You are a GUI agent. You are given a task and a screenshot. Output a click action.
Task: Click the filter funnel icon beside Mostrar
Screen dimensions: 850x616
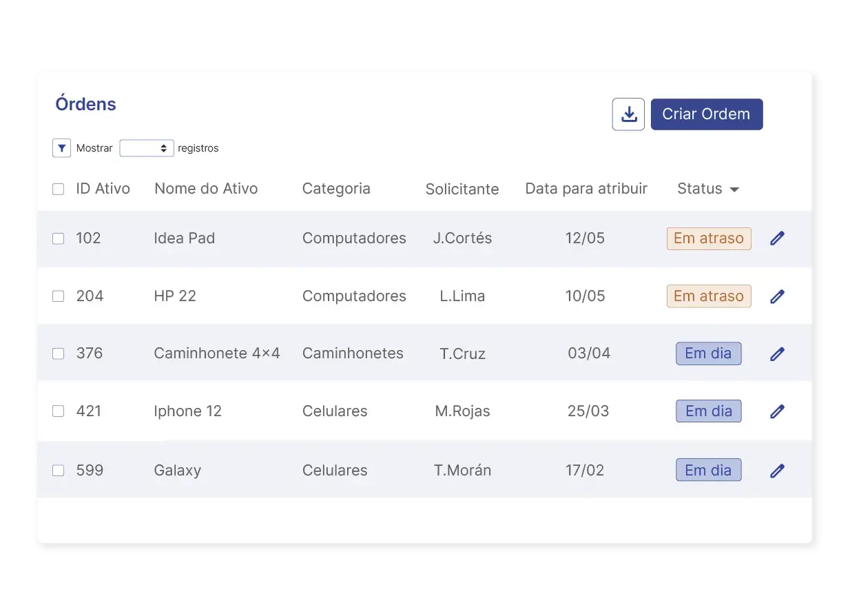[61, 147]
